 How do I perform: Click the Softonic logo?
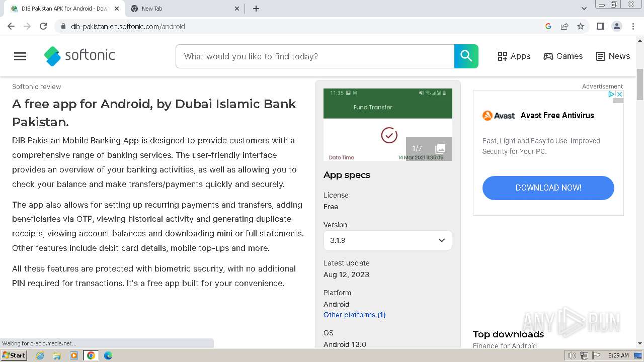[x=79, y=56]
